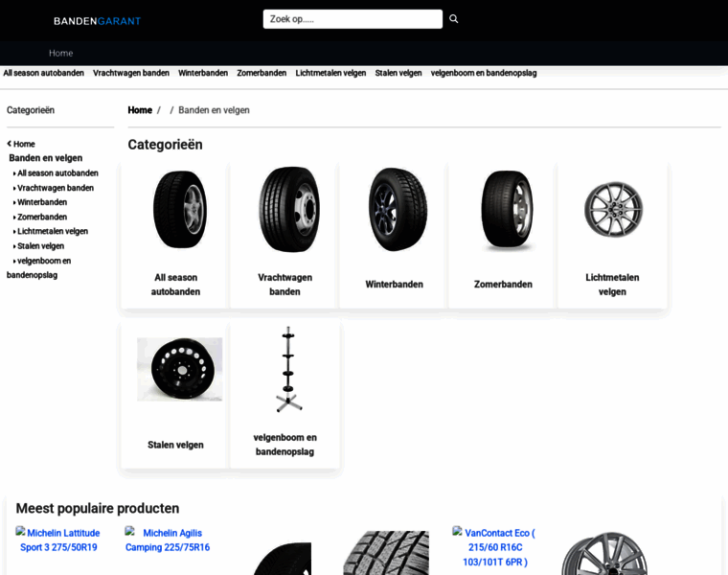Open Zomerbanden top menu item
The width and height of the screenshot is (728, 575).
point(262,73)
